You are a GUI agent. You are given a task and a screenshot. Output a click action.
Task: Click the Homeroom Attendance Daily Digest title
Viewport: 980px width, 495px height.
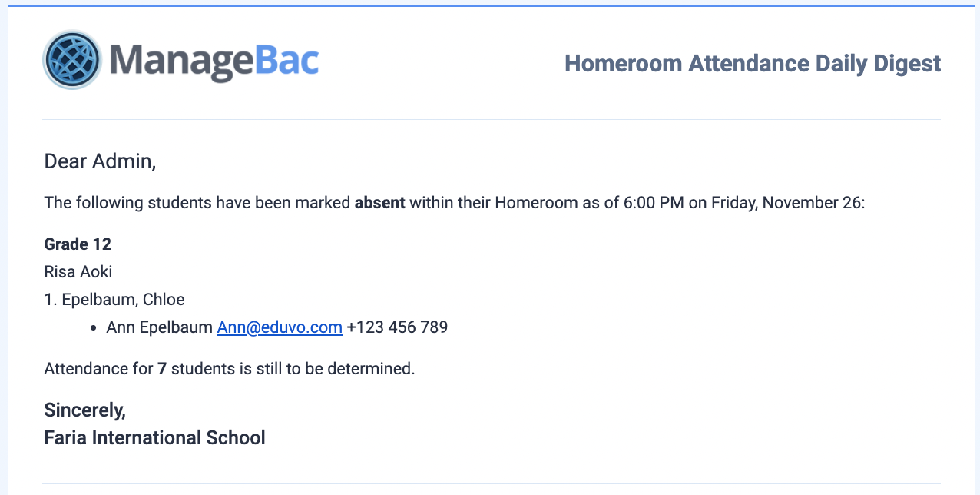(x=753, y=63)
